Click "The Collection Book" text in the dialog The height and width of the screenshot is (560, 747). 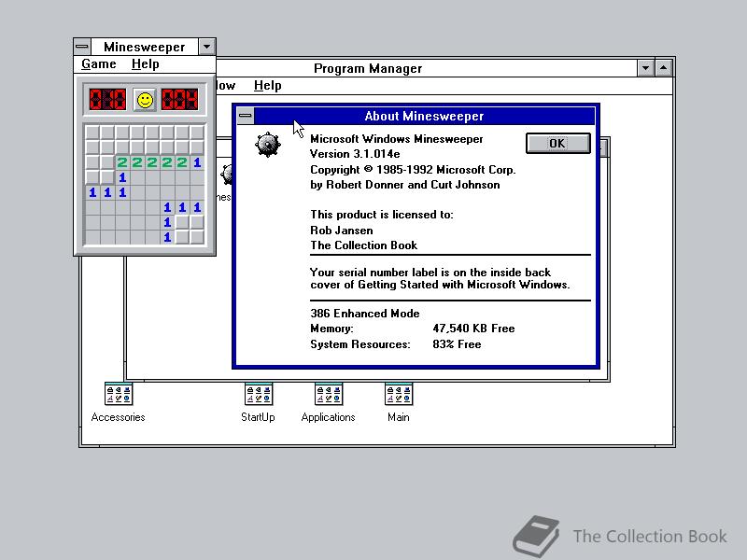click(364, 245)
